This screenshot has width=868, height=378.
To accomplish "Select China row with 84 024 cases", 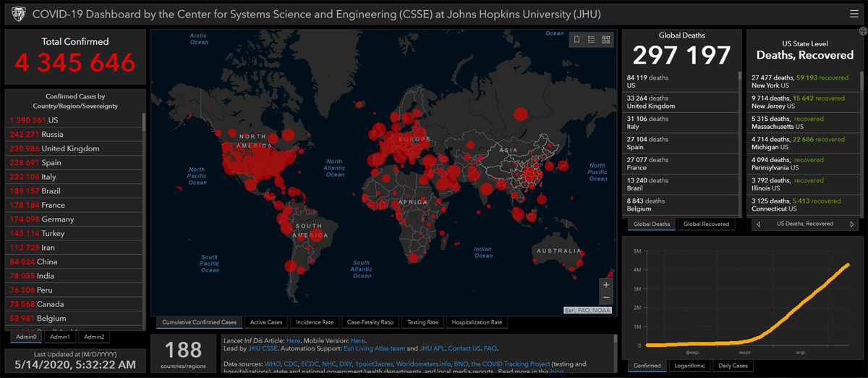I will (x=75, y=261).
